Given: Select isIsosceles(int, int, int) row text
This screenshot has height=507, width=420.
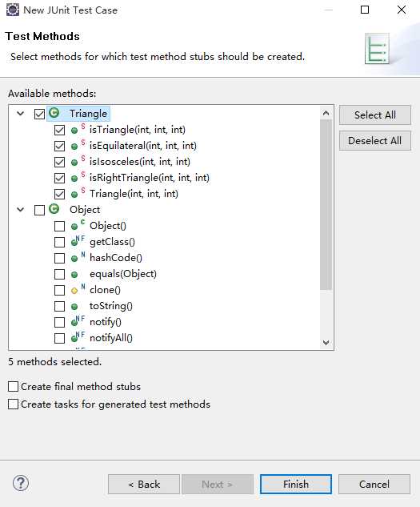Looking at the screenshot, I should point(139,162).
